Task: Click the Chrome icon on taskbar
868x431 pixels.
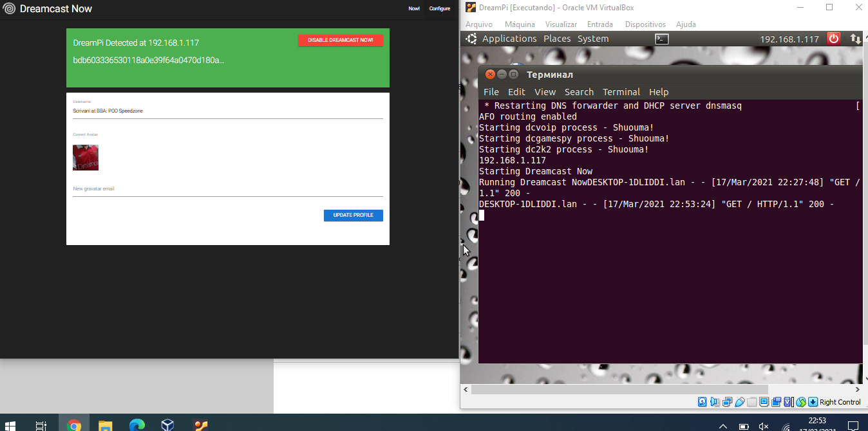Action: tap(74, 426)
